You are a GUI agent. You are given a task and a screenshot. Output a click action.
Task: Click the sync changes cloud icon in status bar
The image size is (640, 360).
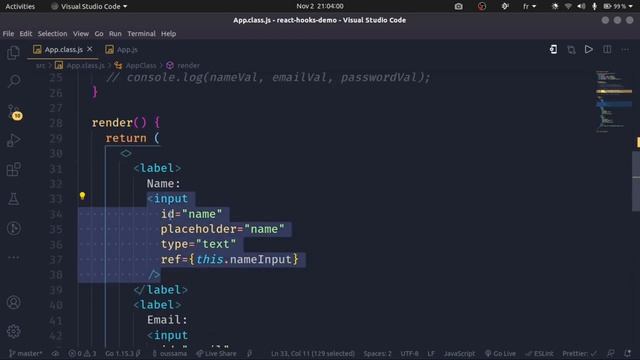click(x=56, y=353)
